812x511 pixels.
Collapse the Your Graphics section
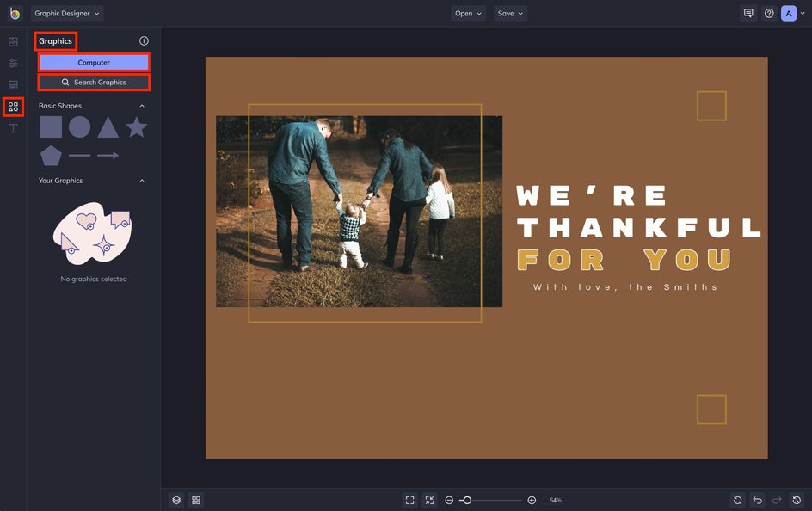click(x=142, y=181)
